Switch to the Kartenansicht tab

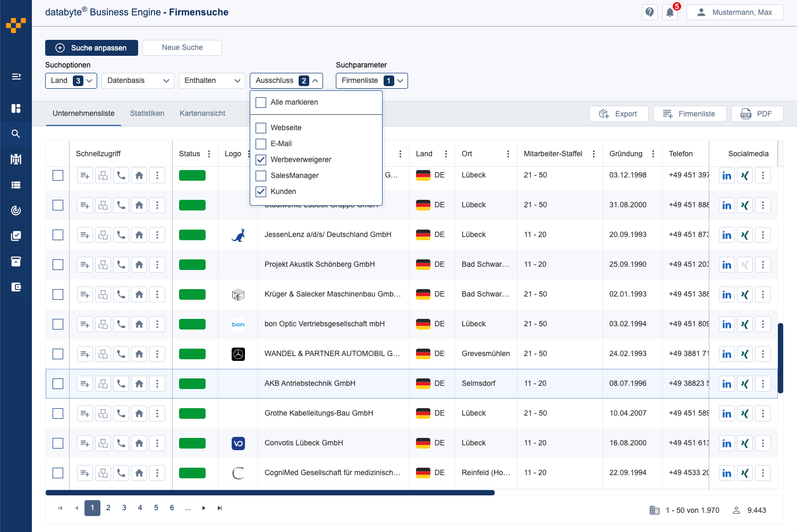pyautogui.click(x=202, y=113)
